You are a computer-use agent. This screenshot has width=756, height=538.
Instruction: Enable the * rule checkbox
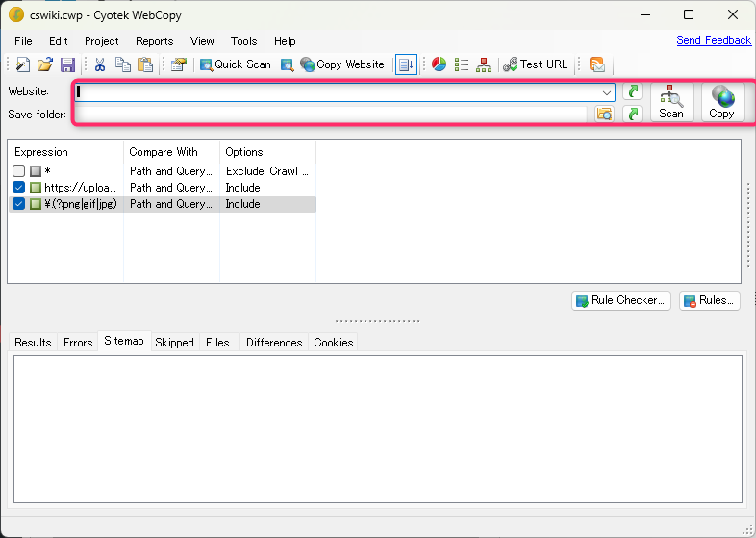[x=19, y=171]
